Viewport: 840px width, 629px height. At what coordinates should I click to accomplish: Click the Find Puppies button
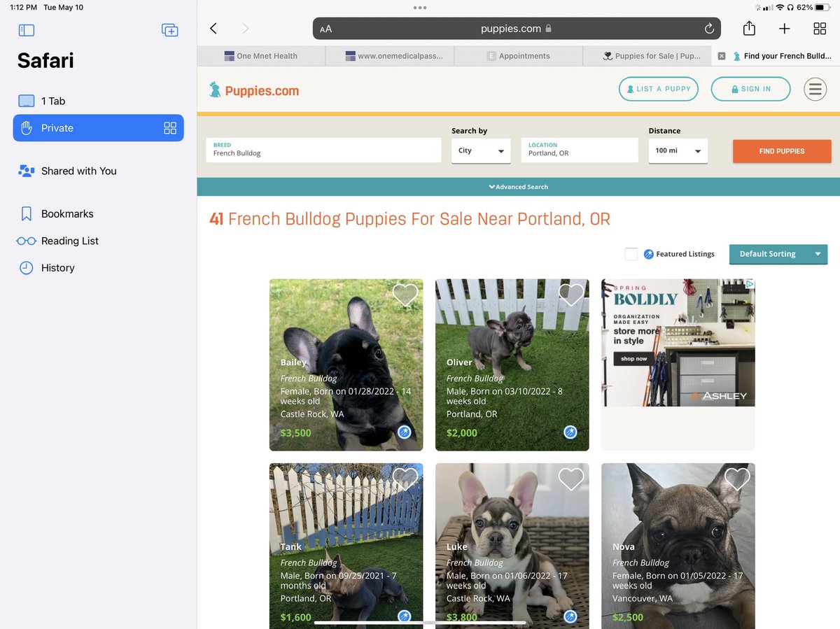(782, 151)
